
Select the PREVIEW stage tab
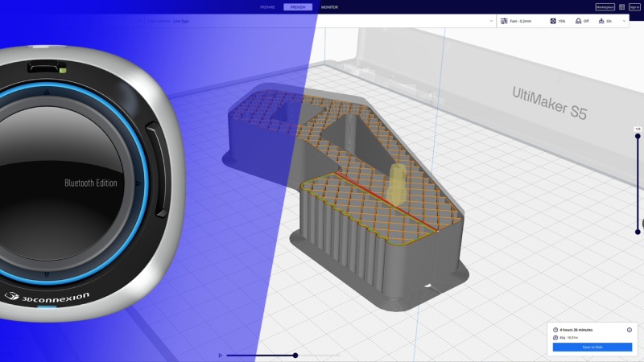[298, 7]
